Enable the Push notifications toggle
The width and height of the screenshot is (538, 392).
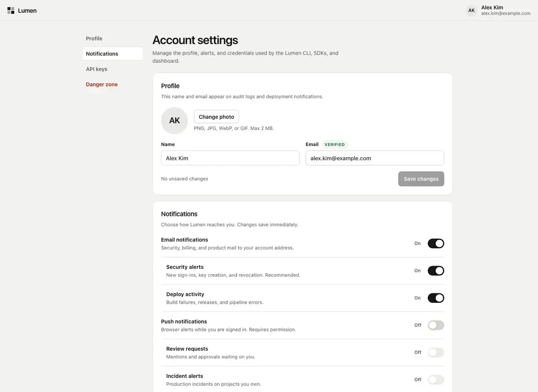(436, 325)
